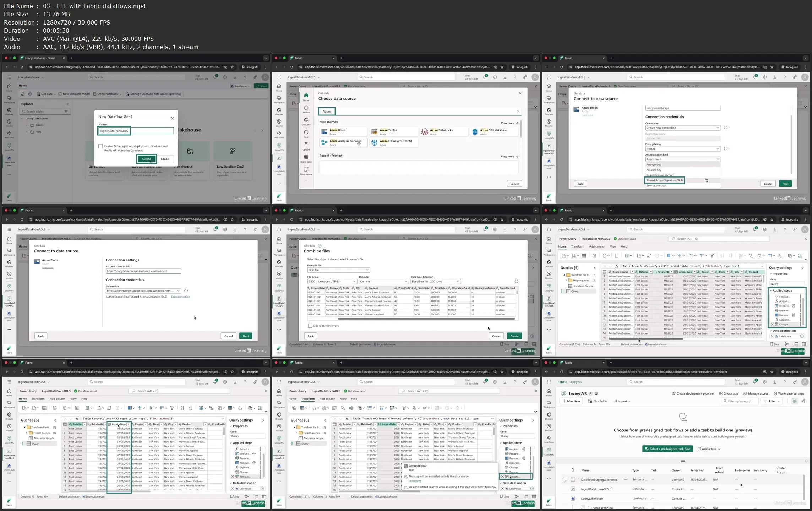Open the Azure HDInsight (HDFS) source tile
Viewport: 812px width, 511px height.
(x=393, y=143)
